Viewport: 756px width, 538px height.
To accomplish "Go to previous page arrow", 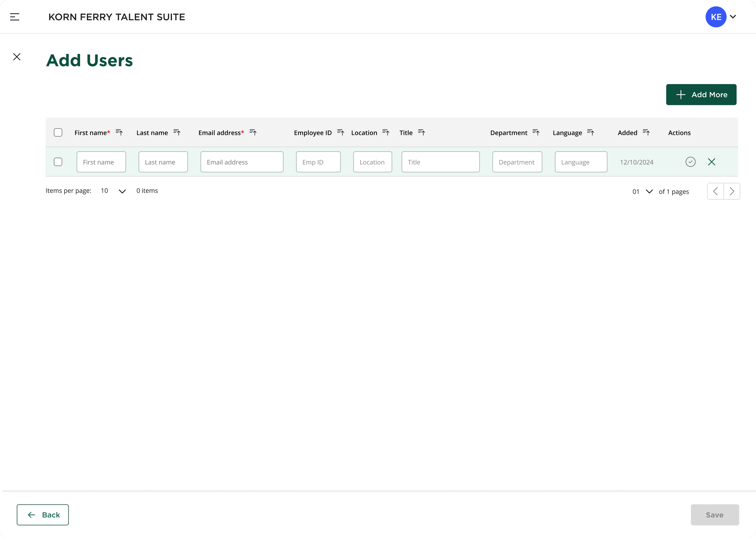I will 715,192.
